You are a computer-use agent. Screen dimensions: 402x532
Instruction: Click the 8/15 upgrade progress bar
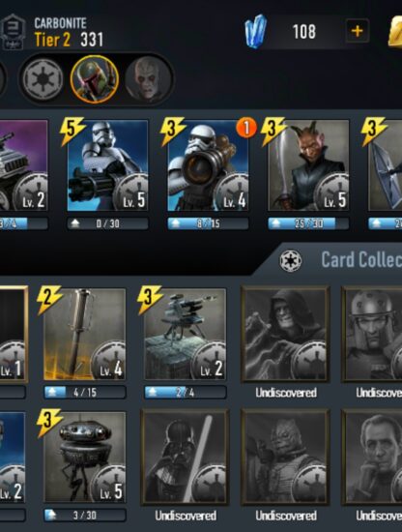point(208,223)
